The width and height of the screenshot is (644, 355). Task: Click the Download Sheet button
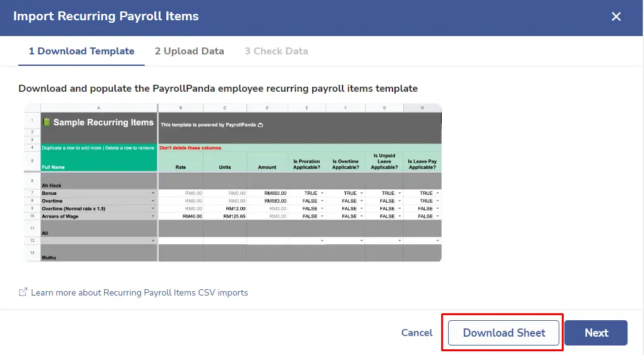point(504,333)
